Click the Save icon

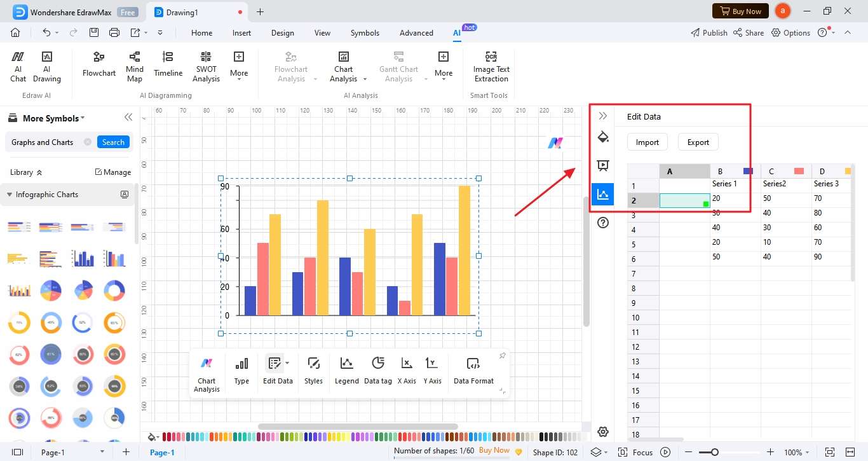click(94, 32)
